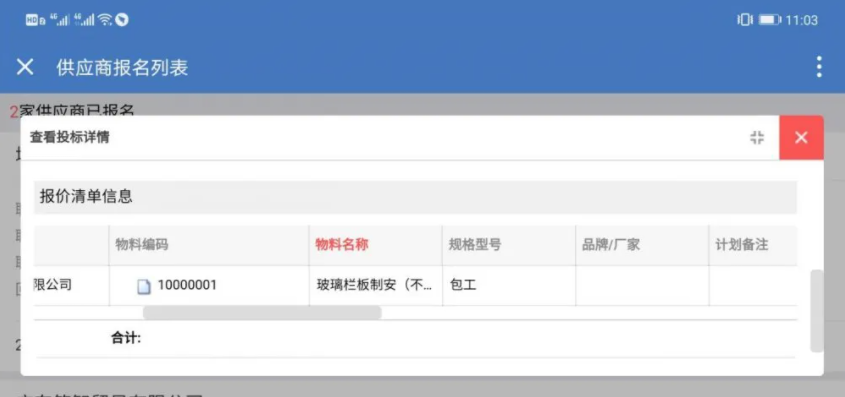Tap the battery icon in status bar
This screenshot has height=397, width=845.
pos(770,20)
